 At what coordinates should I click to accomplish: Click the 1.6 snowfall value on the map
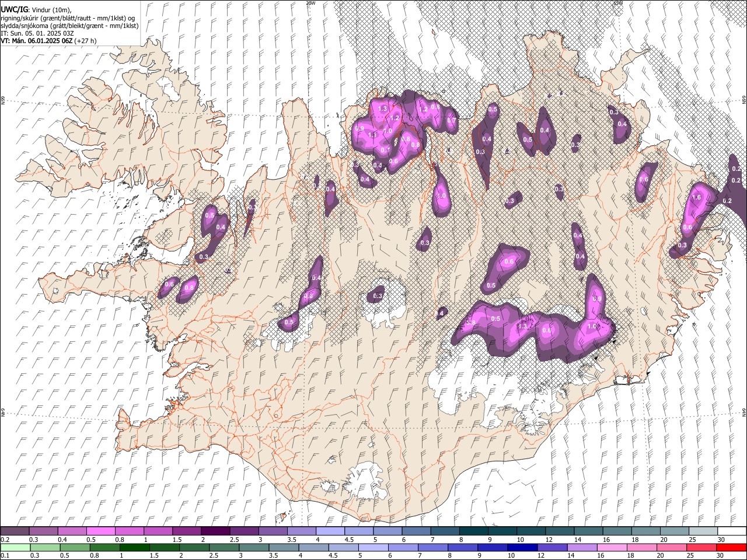coord(696,198)
